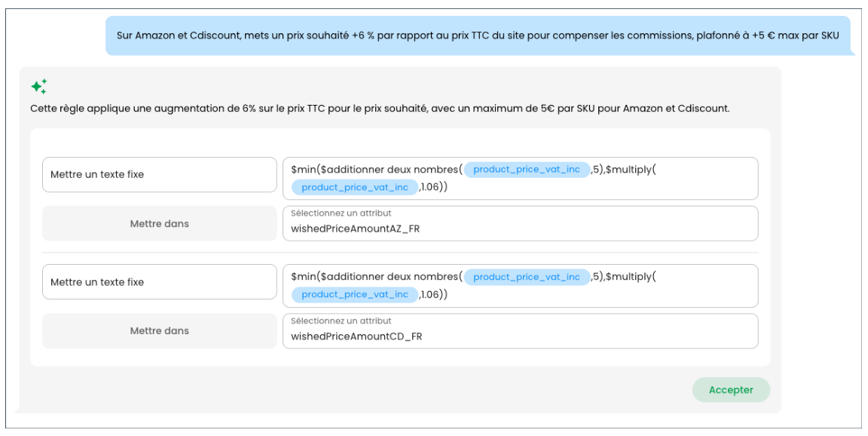868x436 pixels.
Task: Click the $multiply( text in the AZ_FR formula
Action: pyautogui.click(x=631, y=170)
